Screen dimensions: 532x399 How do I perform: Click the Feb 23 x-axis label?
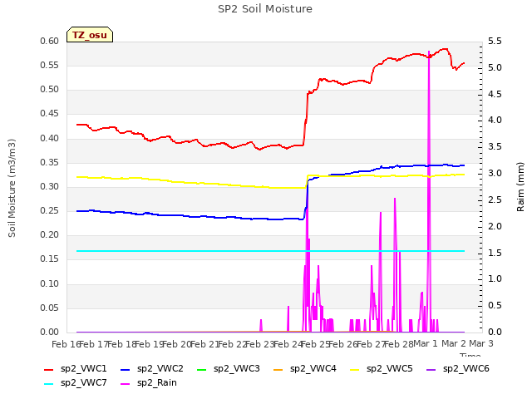[260, 344]
